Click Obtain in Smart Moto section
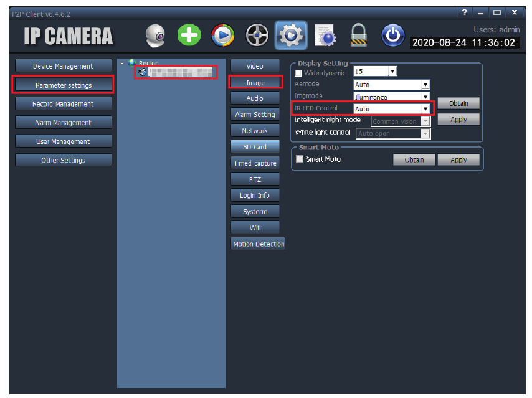 (x=414, y=160)
